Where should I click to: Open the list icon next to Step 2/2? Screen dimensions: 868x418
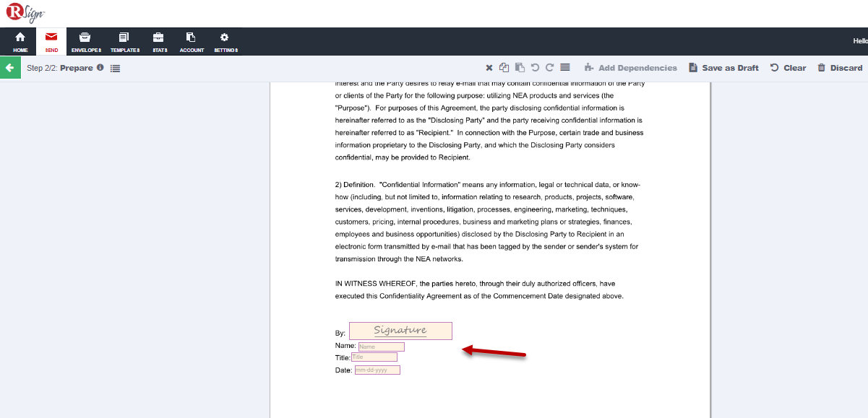pyautogui.click(x=116, y=69)
